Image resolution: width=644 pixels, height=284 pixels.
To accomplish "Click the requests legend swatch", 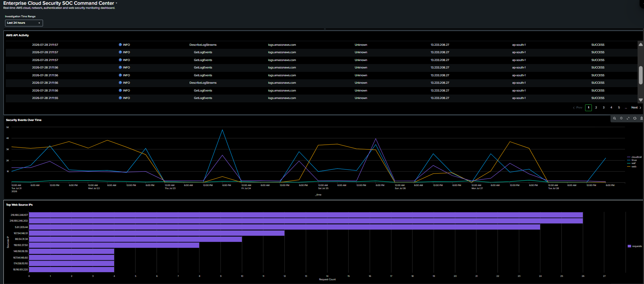I will click(x=629, y=246).
